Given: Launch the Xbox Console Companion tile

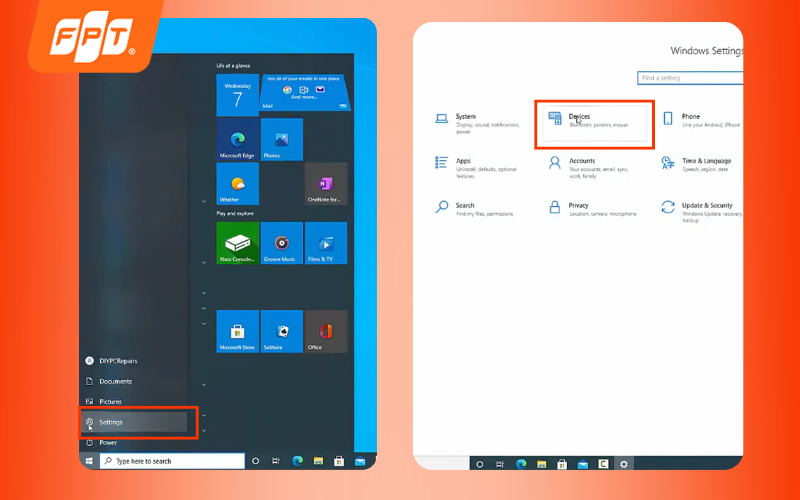Looking at the screenshot, I should [x=237, y=243].
